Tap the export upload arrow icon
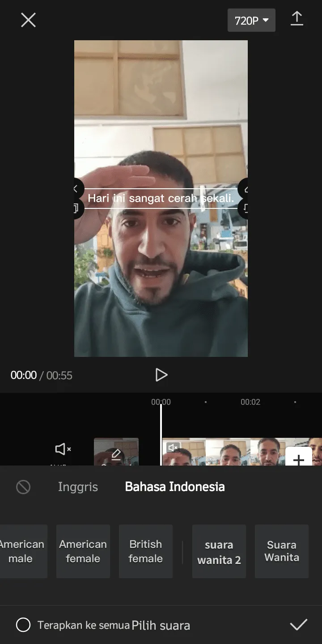Screen dimensions: 322x644 click(297, 19)
